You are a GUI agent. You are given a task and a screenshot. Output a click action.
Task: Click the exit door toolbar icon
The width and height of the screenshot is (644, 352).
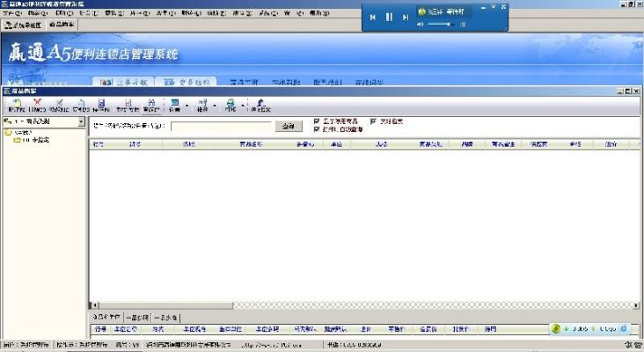coord(260,105)
